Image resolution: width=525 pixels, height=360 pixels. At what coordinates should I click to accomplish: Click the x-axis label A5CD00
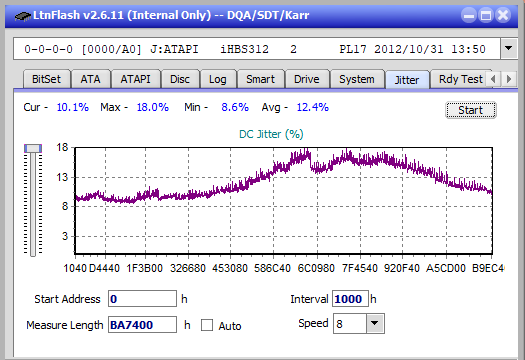[446, 268]
